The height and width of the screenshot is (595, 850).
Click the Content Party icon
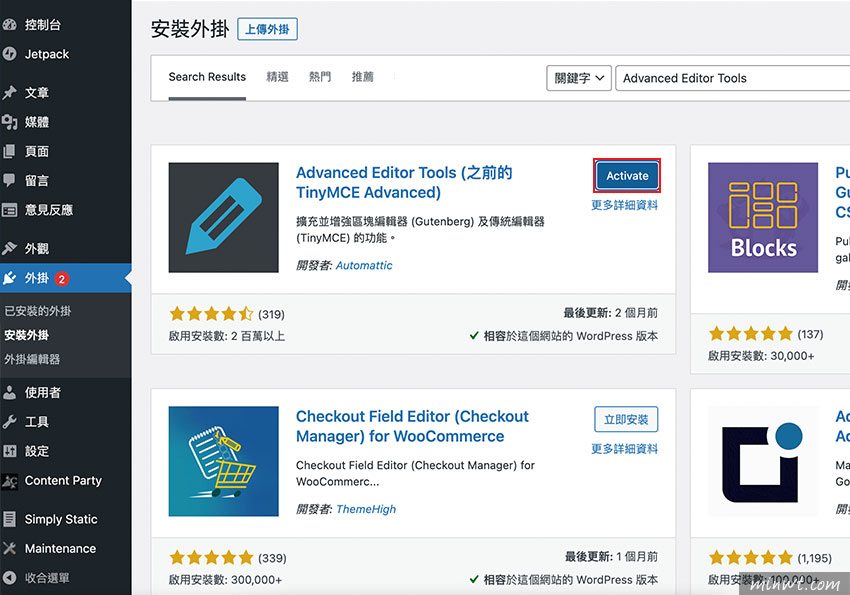9,481
